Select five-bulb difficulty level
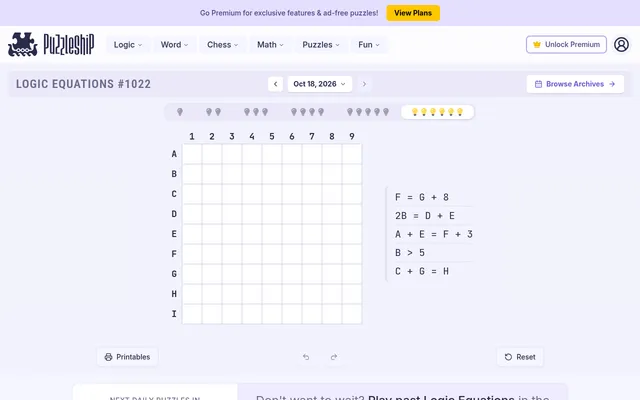The height and width of the screenshot is (400, 640). (x=368, y=112)
